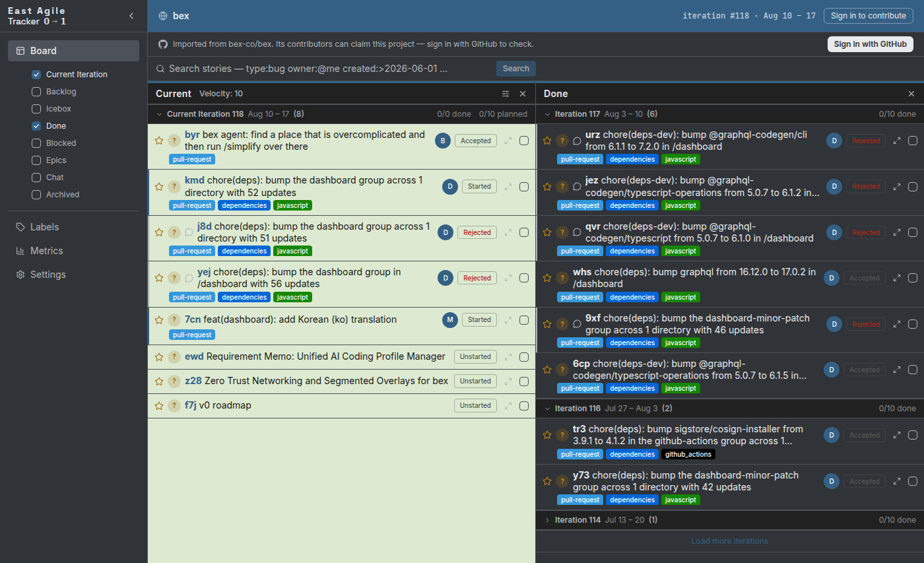The width and height of the screenshot is (924, 563).
Task: Open the comments on j8d story
Action: (189, 232)
